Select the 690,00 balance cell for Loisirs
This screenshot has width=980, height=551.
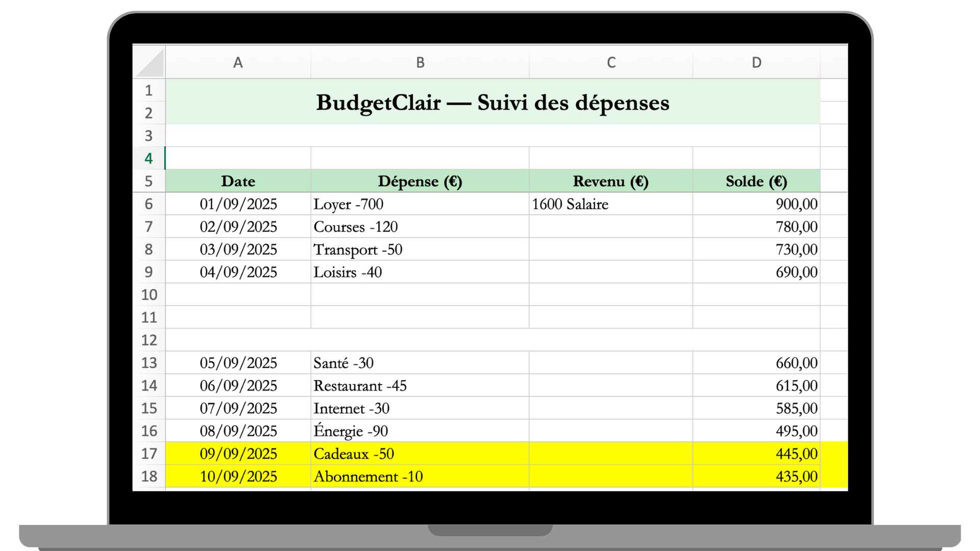tap(756, 272)
